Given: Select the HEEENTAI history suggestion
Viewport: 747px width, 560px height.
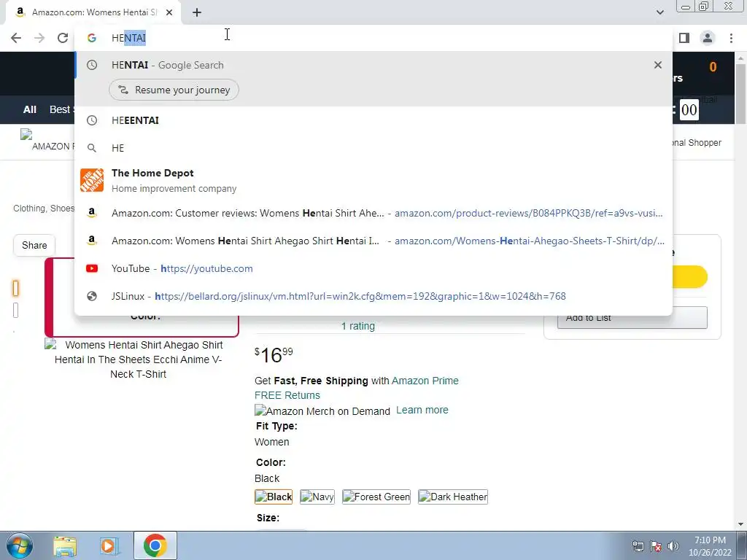Looking at the screenshot, I should click(373, 120).
